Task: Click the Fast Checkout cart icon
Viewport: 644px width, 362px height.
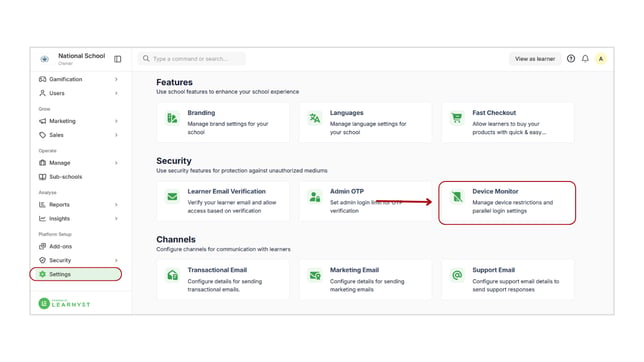Action: [457, 118]
